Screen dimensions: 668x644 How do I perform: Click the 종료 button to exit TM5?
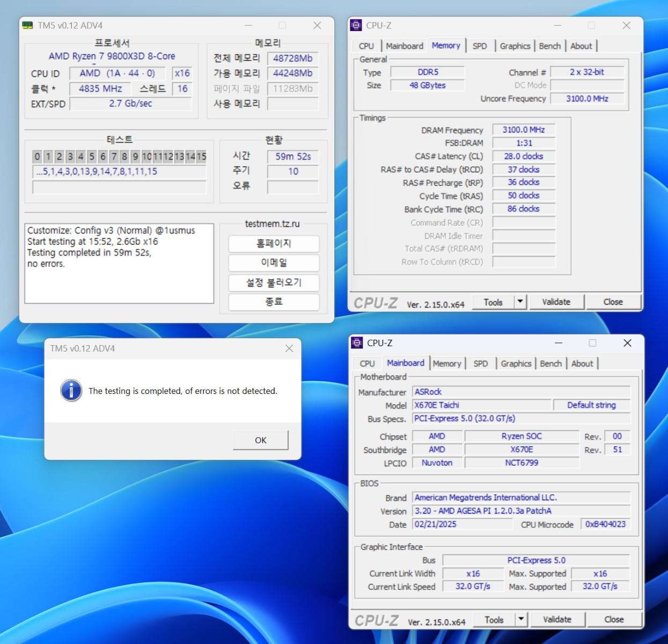click(274, 302)
